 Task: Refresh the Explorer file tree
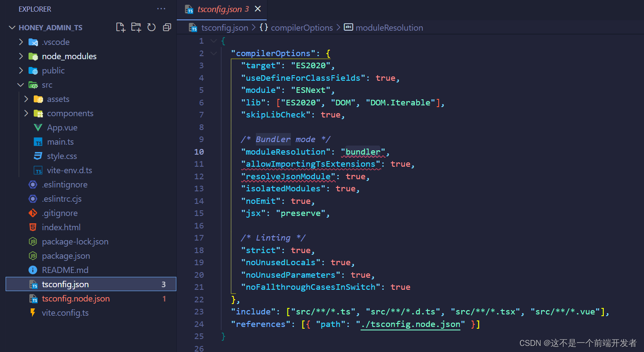tap(151, 28)
